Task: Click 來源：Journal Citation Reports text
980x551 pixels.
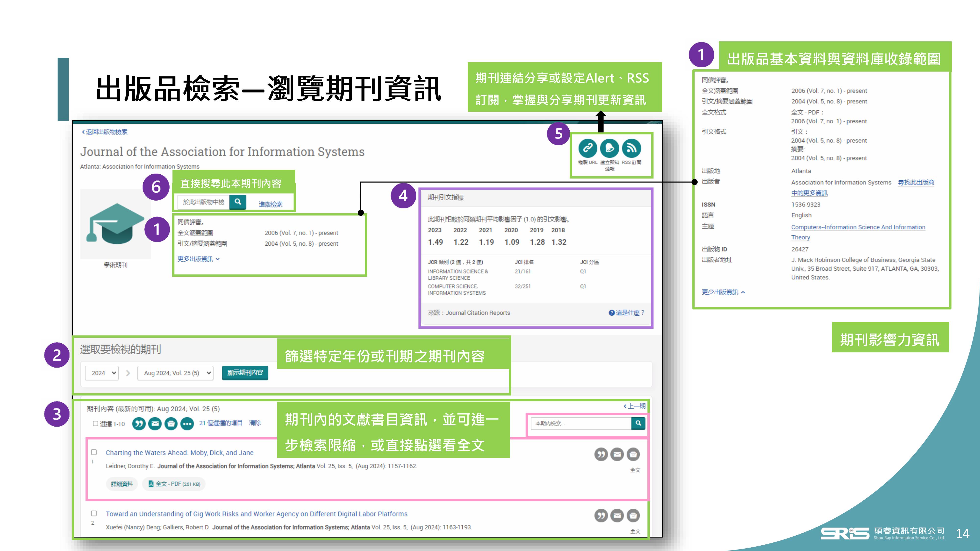Action: (x=469, y=312)
